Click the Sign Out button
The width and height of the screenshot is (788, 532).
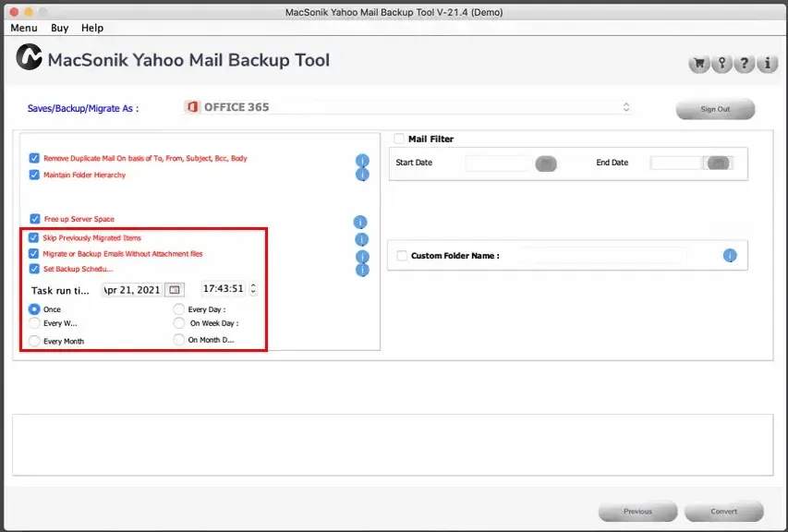click(715, 109)
